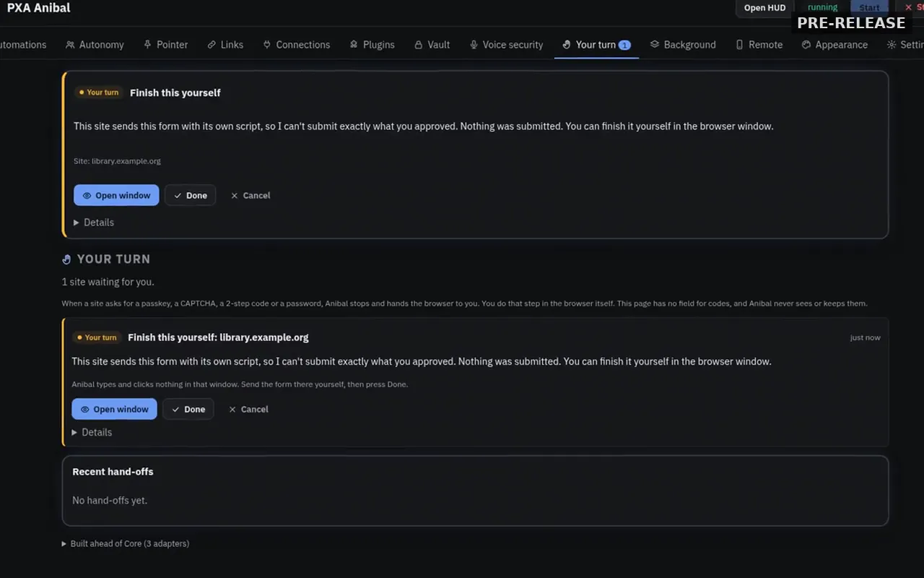Click the 'running' status text
Viewport: 924px width, 578px height.
click(x=822, y=7)
